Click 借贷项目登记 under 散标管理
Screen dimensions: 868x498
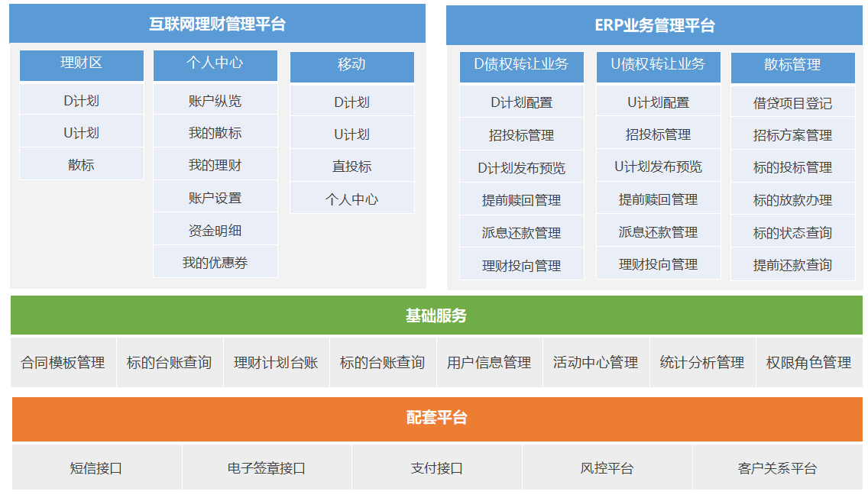tap(792, 103)
